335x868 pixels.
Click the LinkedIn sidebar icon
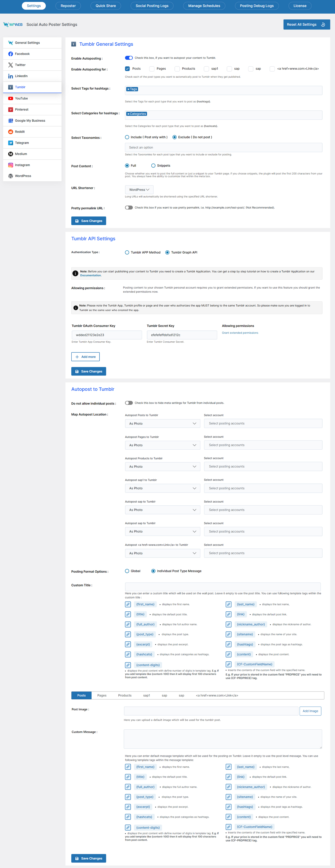click(10, 76)
